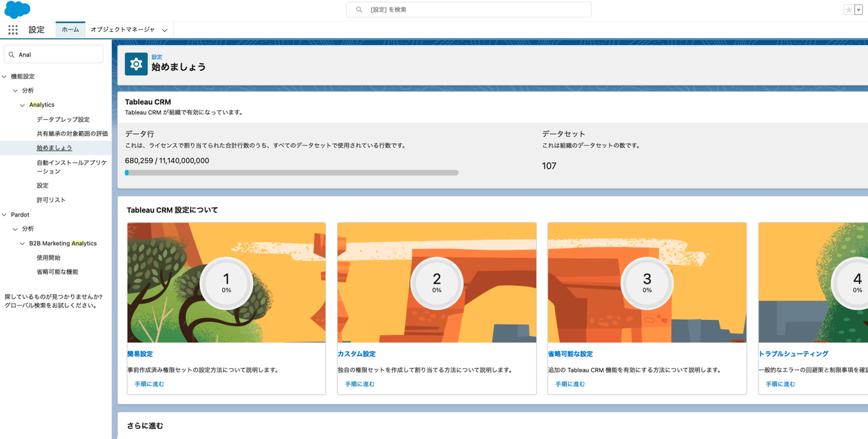Open 省略可能な機能 in the sidebar
The width and height of the screenshot is (868, 439).
pyautogui.click(x=57, y=272)
